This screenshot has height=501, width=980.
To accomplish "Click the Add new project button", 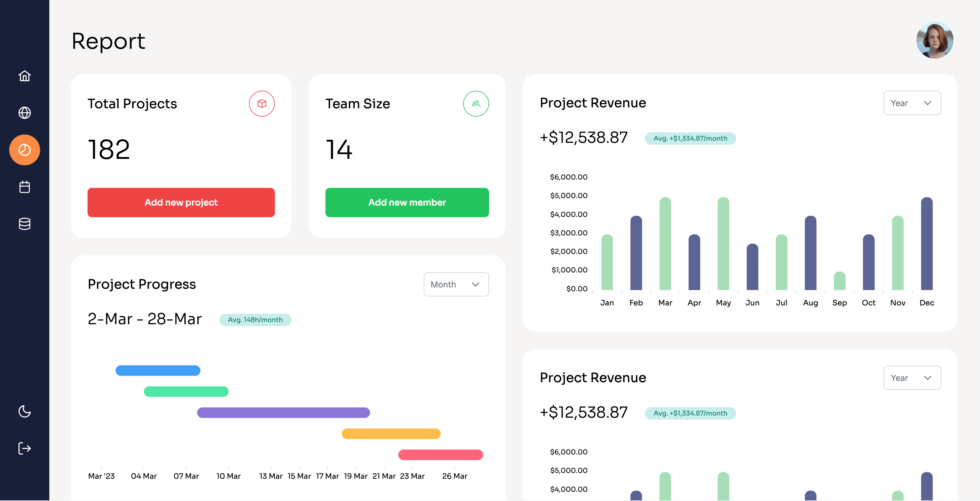I will click(181, 202).
